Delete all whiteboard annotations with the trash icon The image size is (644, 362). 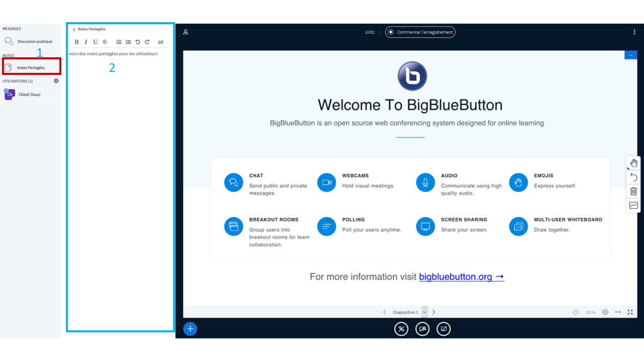coord(634,191)
